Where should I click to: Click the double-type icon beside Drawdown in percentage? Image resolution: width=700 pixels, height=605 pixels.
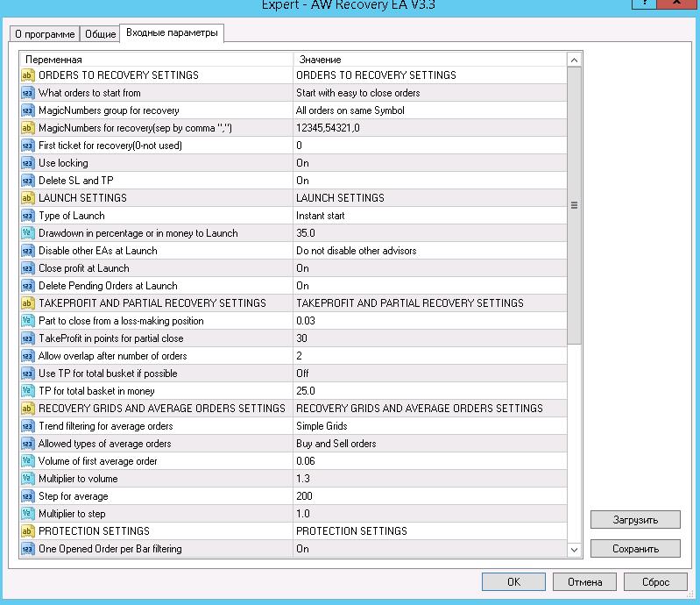[x=28, y=233]
